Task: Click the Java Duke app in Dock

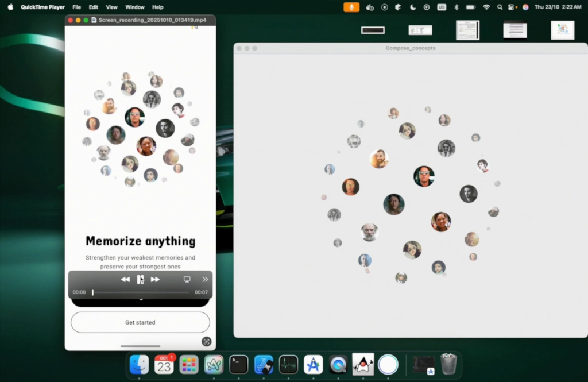Action: point(363,364)
